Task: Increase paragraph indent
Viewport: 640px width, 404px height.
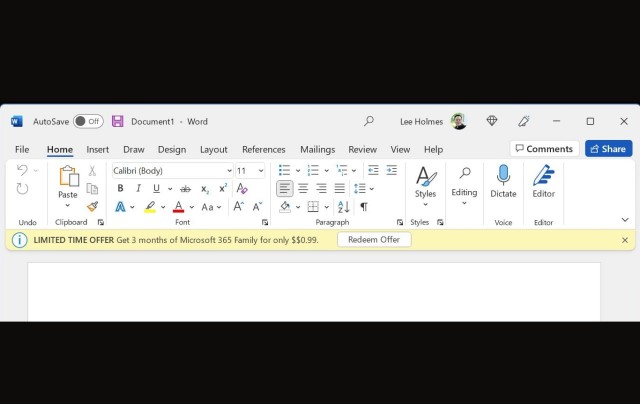Action: [391, 170]
